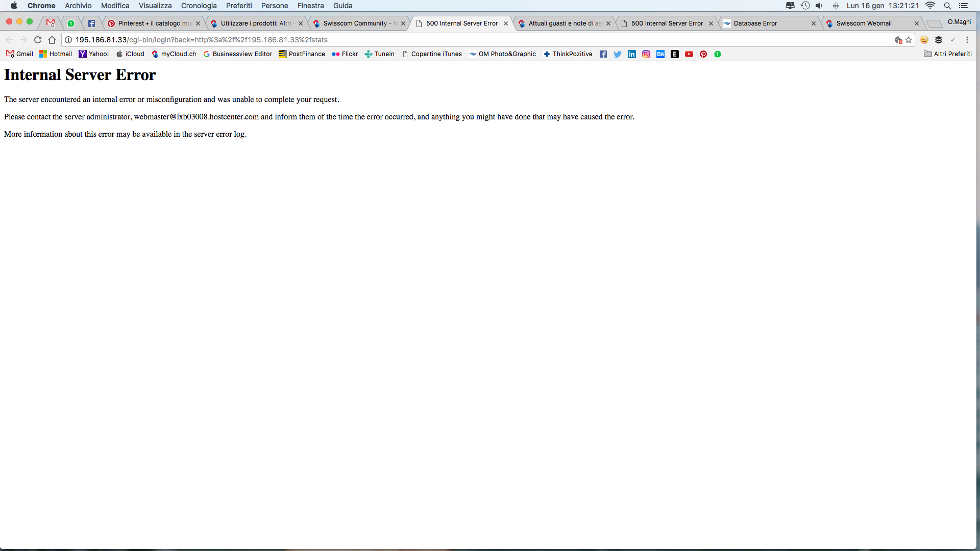Reload the current page
This screenshot has height=551, width=980.
click(38, 40)
